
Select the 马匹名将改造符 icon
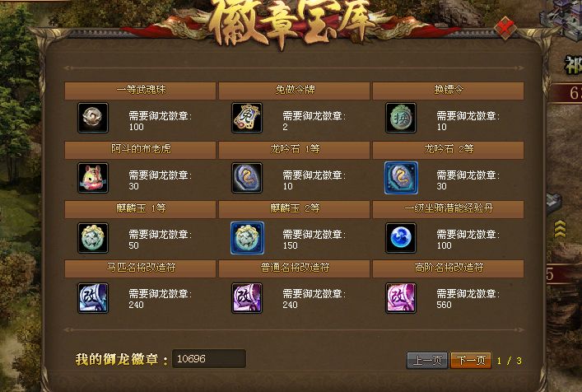[93, 298]
